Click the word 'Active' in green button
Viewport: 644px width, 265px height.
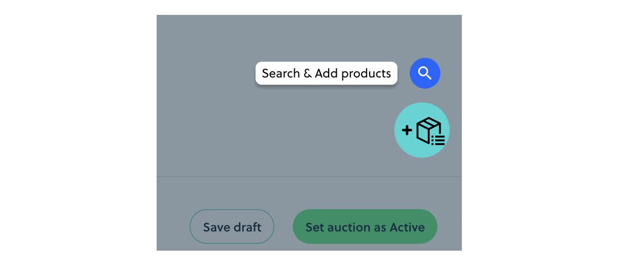coord(407,227)
